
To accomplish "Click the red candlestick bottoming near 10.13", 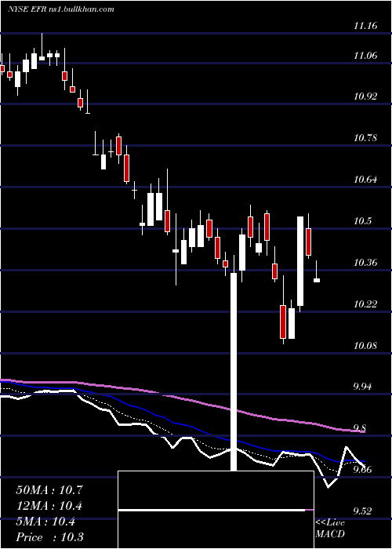I will 283,322.
